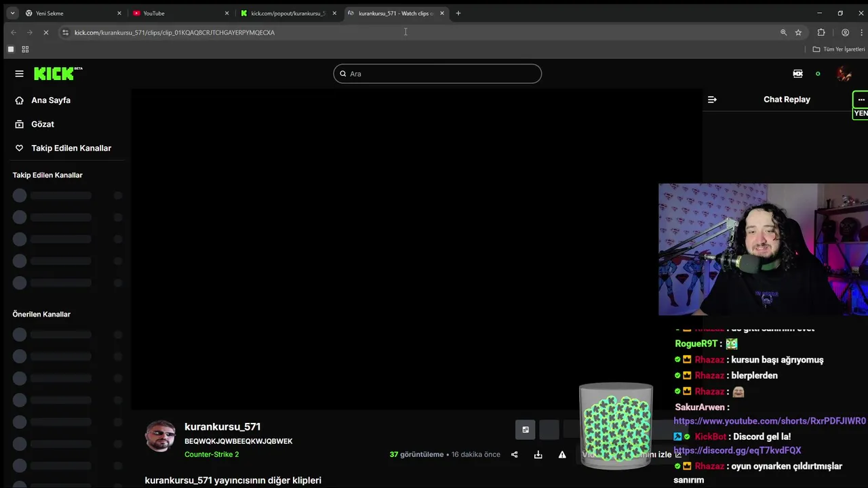Open browser extensions puzzle icon
The width and height of the screenshot is (868, 488).
(x=821, y=33)
